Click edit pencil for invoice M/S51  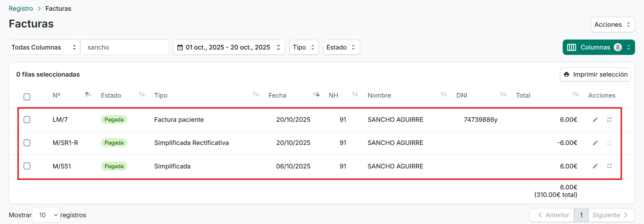pos(595,166)
